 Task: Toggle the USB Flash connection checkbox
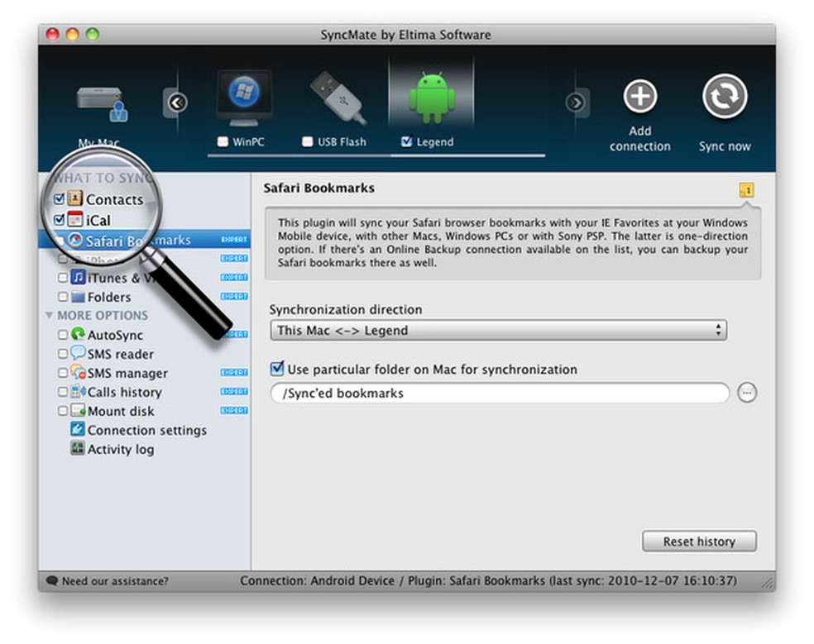(308, 141)
